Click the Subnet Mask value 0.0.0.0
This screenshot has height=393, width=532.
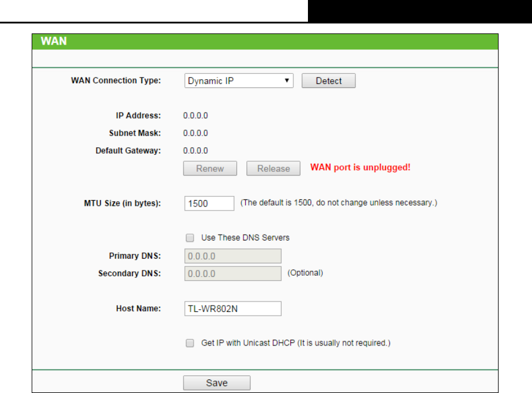point(195,133)
